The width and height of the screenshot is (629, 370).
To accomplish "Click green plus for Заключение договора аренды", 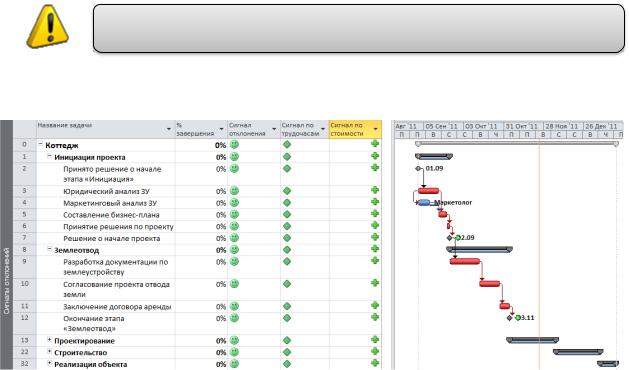I will pyautogui.click(x=375, y=305).
